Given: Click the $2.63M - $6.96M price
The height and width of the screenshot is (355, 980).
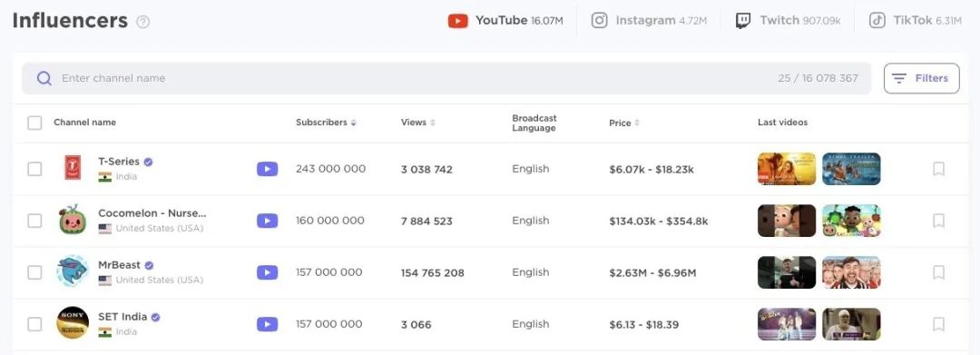Looking at the screenshot, I should [652, 273].
